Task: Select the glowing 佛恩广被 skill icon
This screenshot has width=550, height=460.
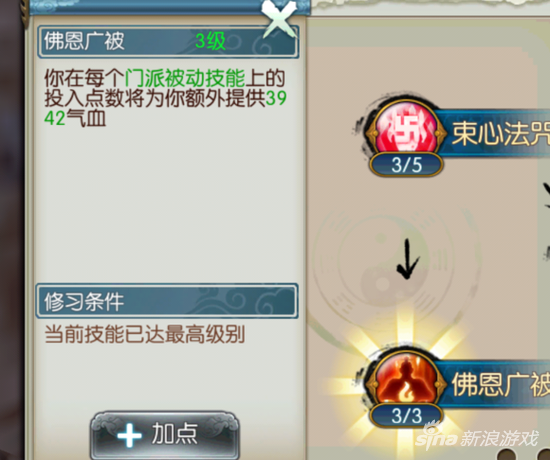Action: click(x=407, y=381)
